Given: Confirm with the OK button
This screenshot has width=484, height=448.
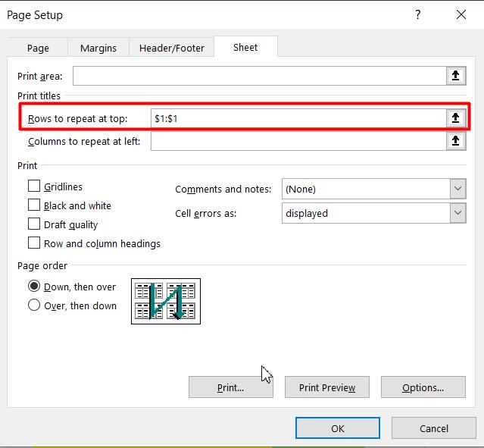Looking at the screenshot, I should 338,428.
